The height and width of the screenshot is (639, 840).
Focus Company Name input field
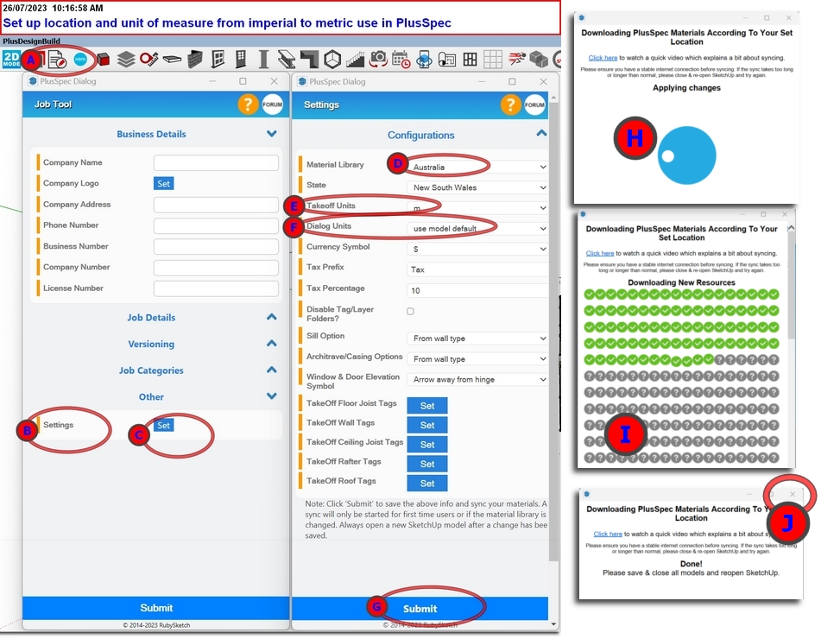pyautogui.click(x=216, y=163)
